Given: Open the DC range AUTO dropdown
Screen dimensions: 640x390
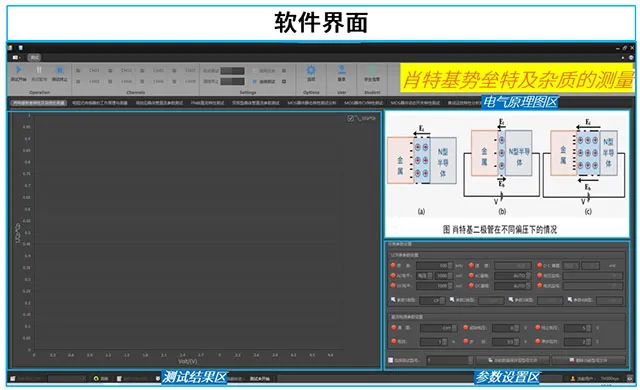Looking at the screenshot, I should pos(513,286).
